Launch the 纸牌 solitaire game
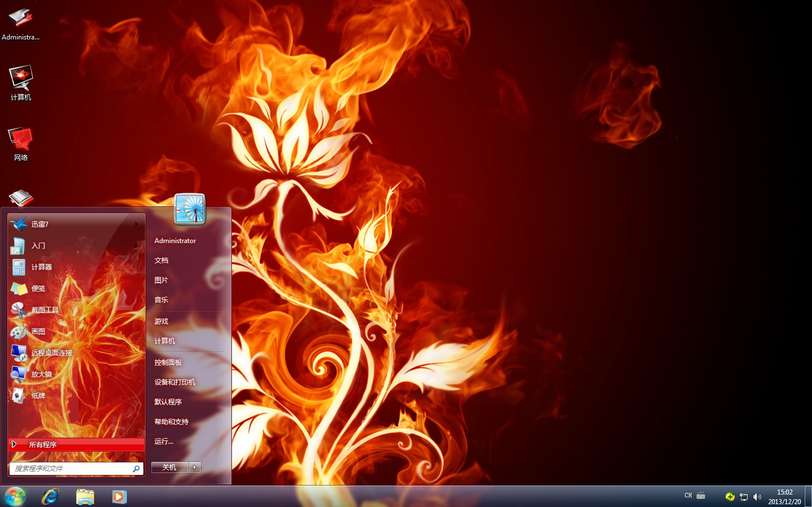The height and width of the screenshot is (507, 812). coord(76,395)
